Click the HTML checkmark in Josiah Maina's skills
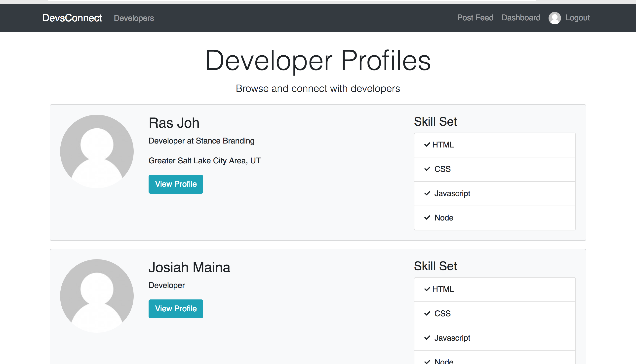636x364 pixels. coord(427,289)
